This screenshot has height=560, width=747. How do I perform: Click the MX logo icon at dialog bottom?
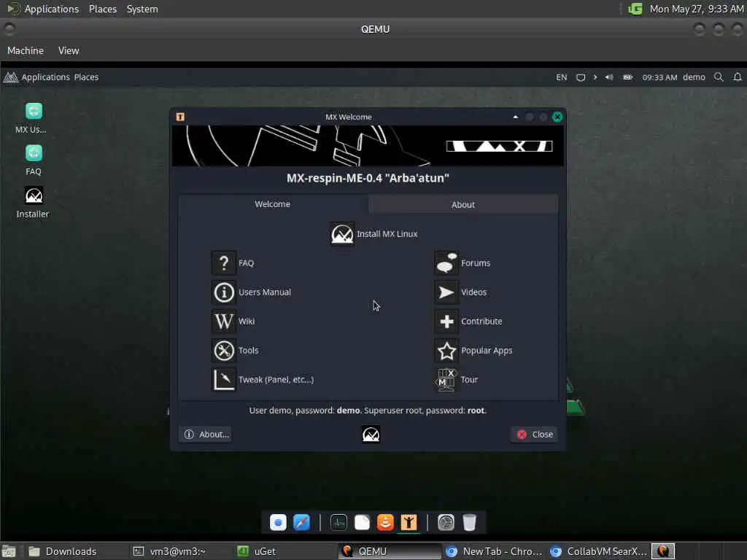coord(371,435)
